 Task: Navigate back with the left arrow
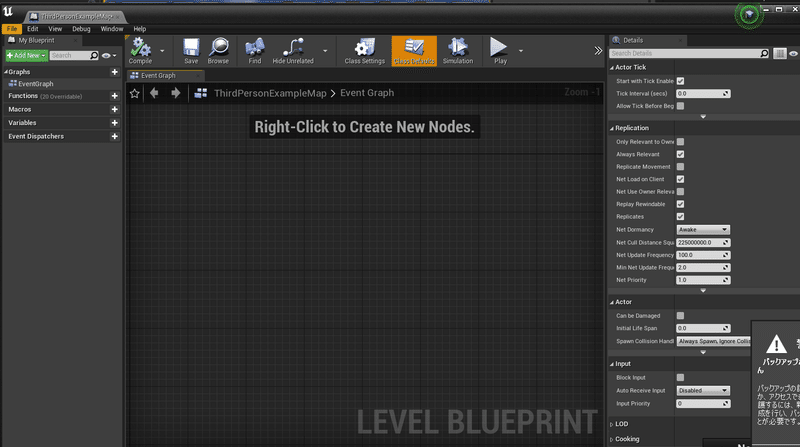(x=154, y=93)
